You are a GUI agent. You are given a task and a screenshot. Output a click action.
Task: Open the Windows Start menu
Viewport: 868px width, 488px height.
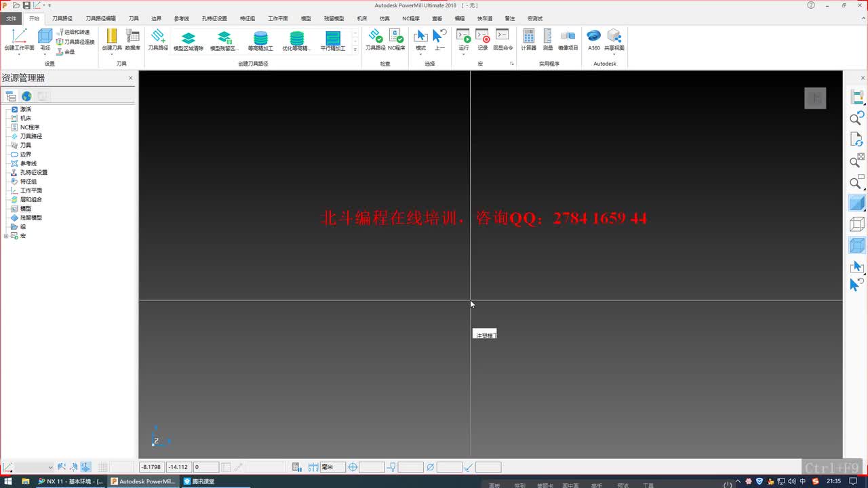pyautogui.click(x=7, y=481)
